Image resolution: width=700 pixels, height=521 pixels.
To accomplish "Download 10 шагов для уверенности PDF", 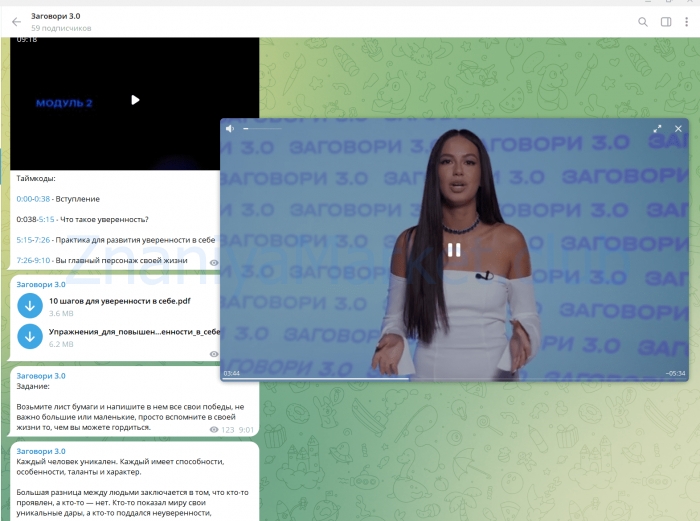I will coord(29,305).
